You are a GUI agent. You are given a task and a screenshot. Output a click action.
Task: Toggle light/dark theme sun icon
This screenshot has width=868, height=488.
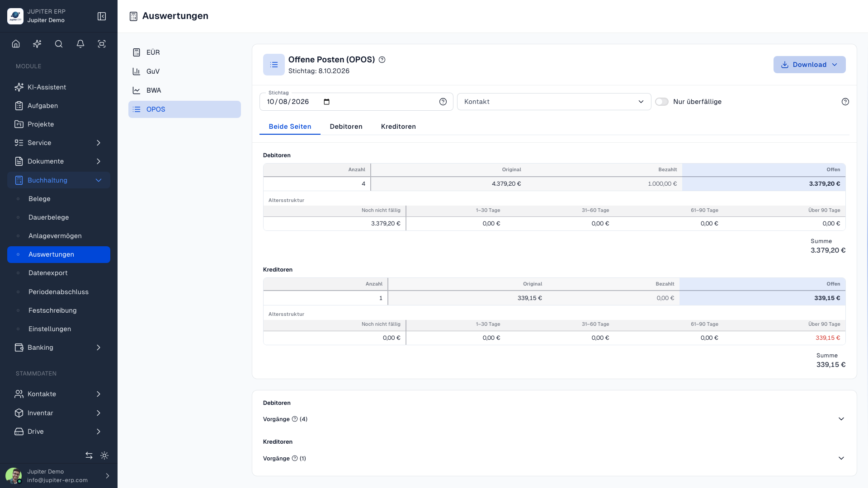104,455
